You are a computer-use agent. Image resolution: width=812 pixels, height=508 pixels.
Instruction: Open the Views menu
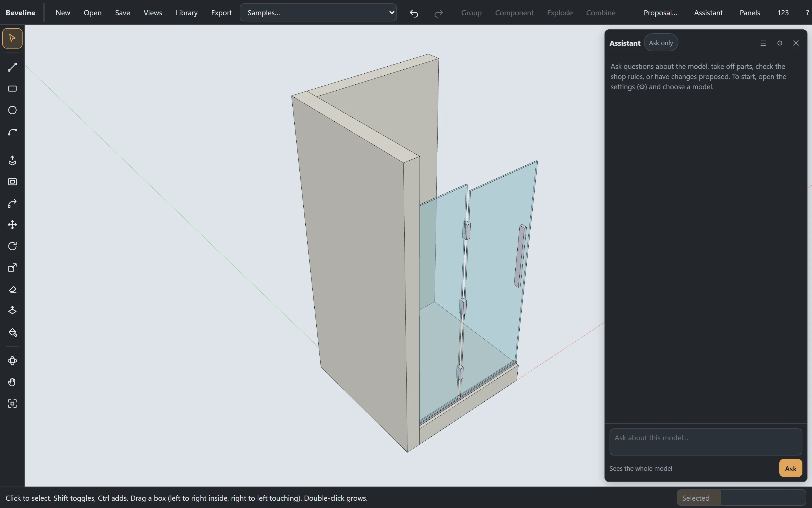click(x=153, y=13)
